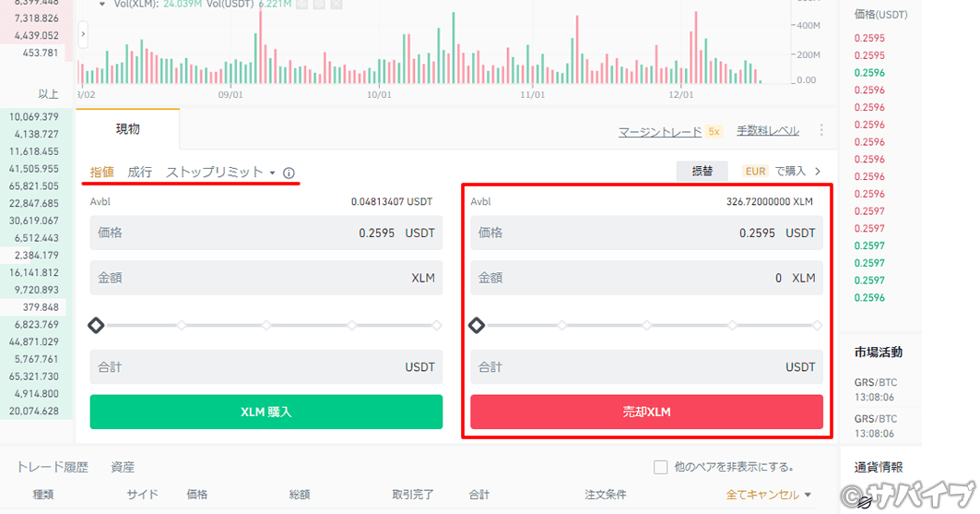Click the buy-side 価格 USDT input field

[266, 233]
